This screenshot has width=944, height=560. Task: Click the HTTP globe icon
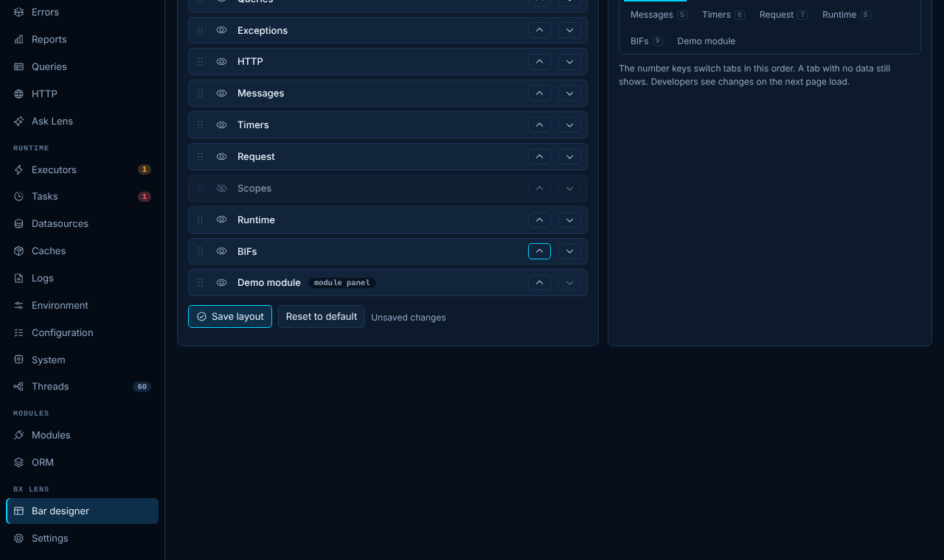tap(19, 94)
